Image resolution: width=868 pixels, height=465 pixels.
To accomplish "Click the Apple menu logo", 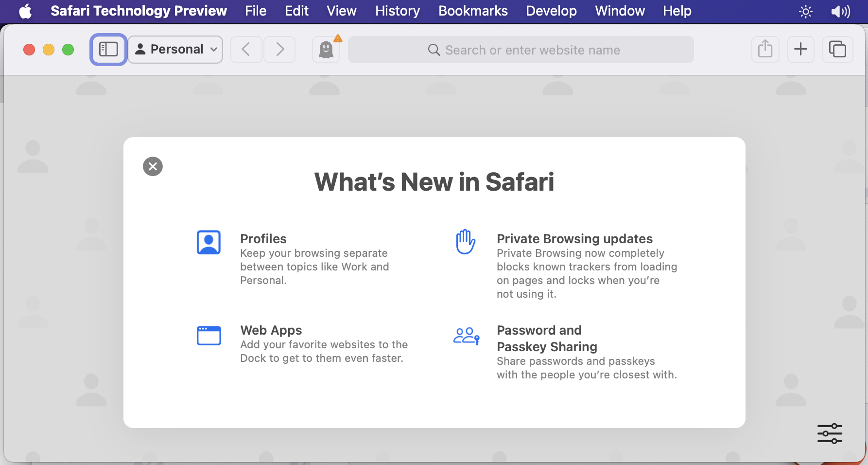I will (x=25, y=11).
